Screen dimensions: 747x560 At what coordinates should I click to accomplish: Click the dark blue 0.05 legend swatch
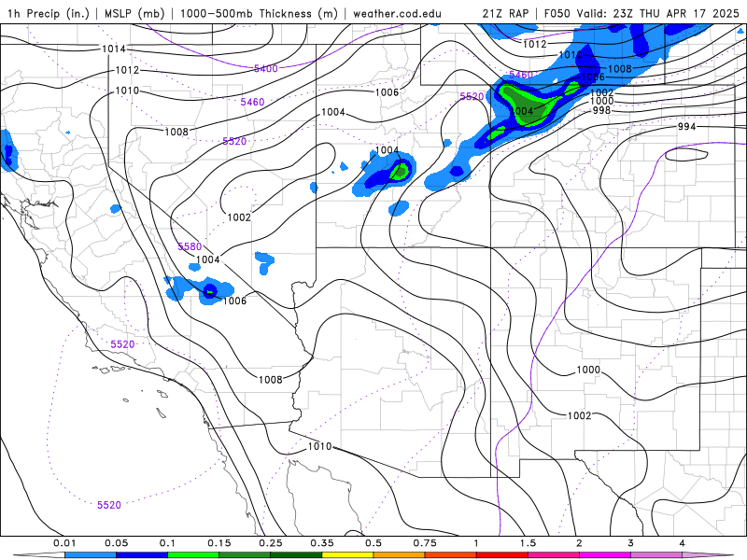tap(142, 555)
